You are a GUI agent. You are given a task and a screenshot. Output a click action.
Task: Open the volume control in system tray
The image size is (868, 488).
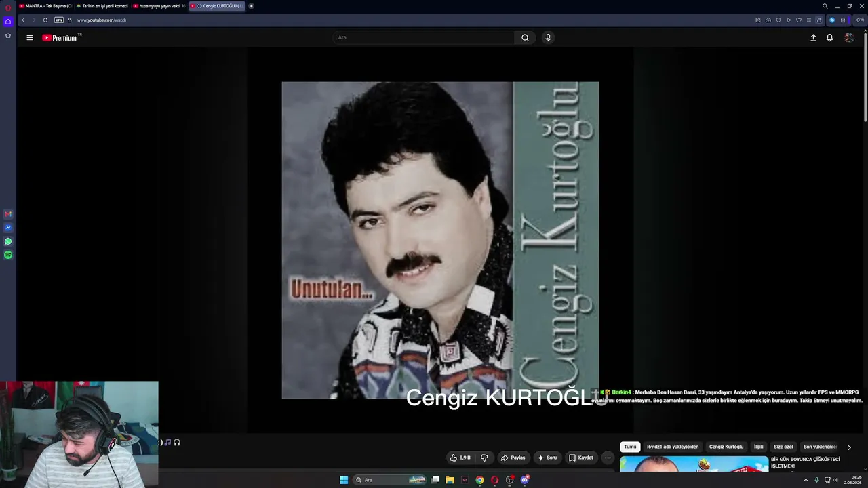click(835, 480)
